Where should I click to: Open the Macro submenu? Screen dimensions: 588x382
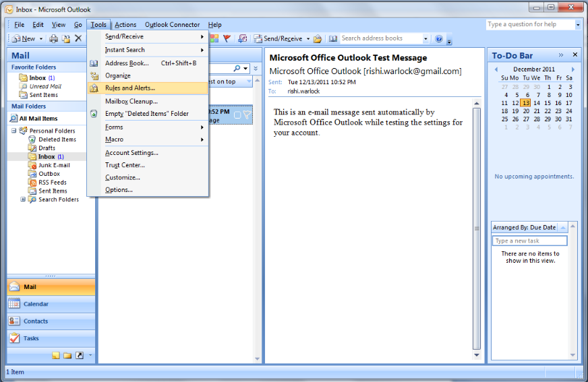[148, 139]
